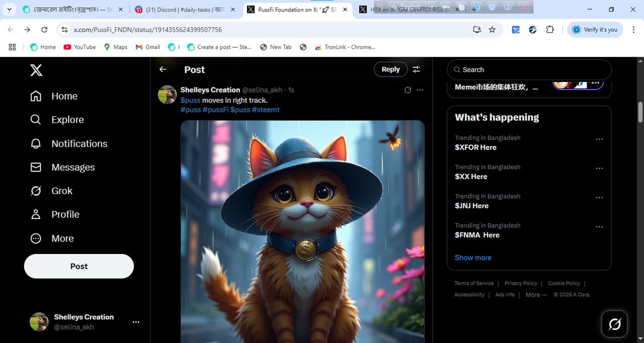
Task: Go back with the Post header arrow
Action: tap(163, 69)
